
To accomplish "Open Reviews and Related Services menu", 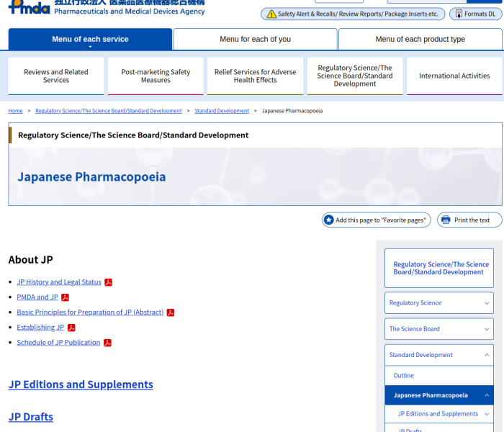I will click(56, 76).
